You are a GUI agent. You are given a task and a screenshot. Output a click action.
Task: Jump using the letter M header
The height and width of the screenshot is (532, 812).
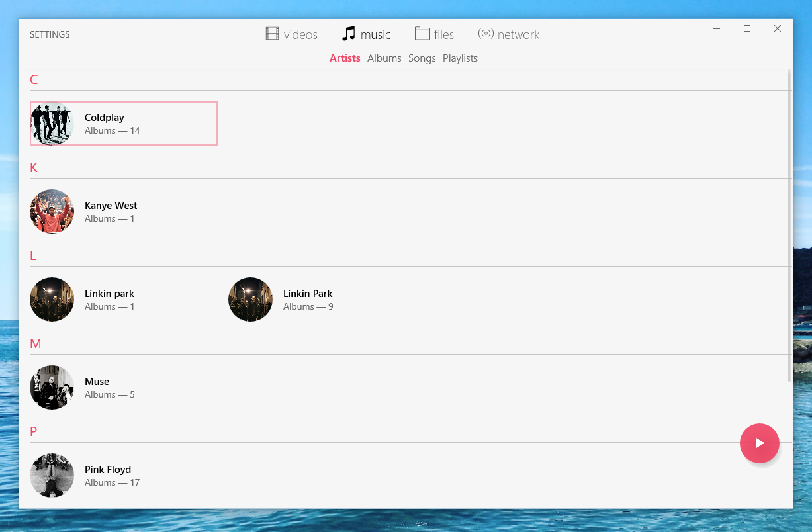[x=36, y=343]
